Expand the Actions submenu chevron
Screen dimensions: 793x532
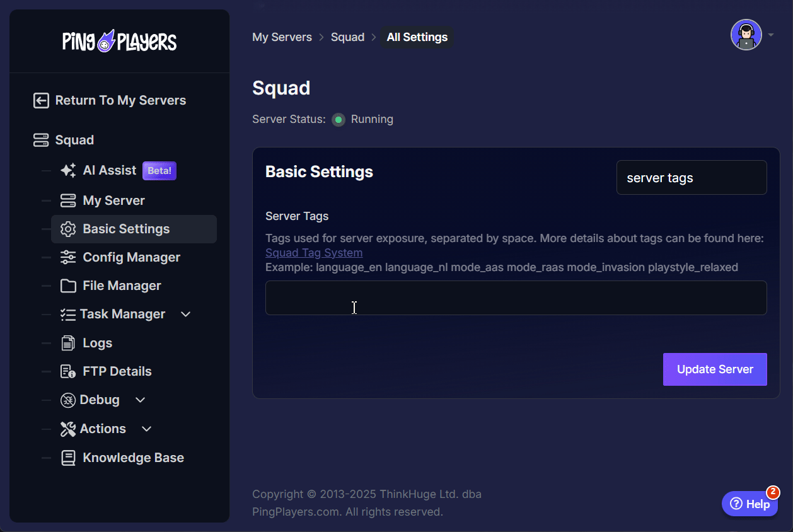(x=147, y=429)
